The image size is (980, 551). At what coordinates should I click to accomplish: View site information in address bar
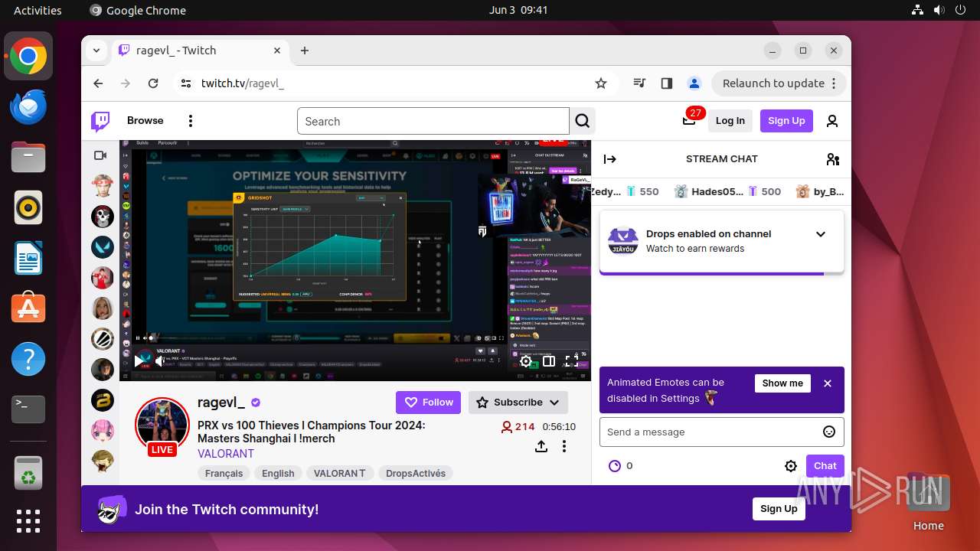pyautogui.click(x=185, y=83)
